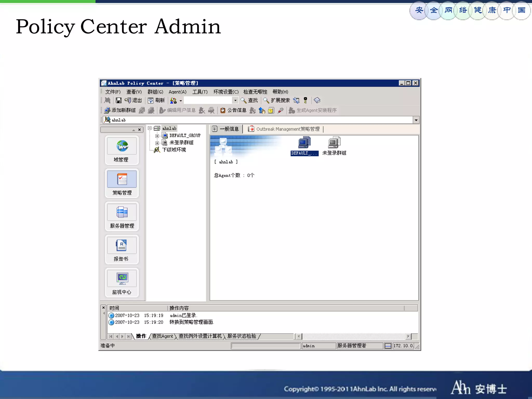Open the 群组(G) menu

click(x=155, y=92)
